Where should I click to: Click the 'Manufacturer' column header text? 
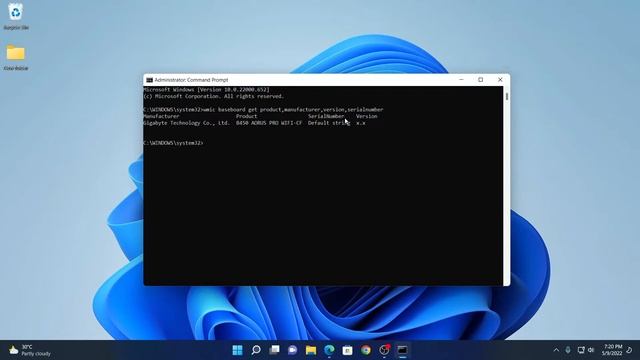click(x=161, y=116)
